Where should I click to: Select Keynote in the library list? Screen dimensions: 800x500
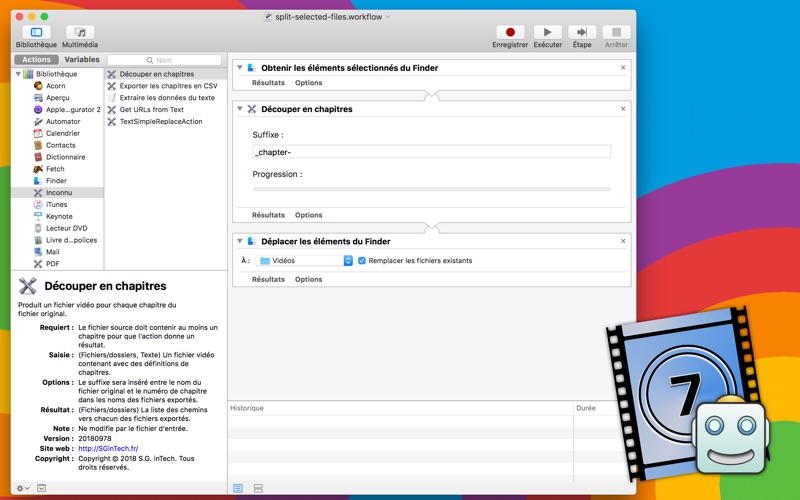pyautogui.click(x=59, y=216)
